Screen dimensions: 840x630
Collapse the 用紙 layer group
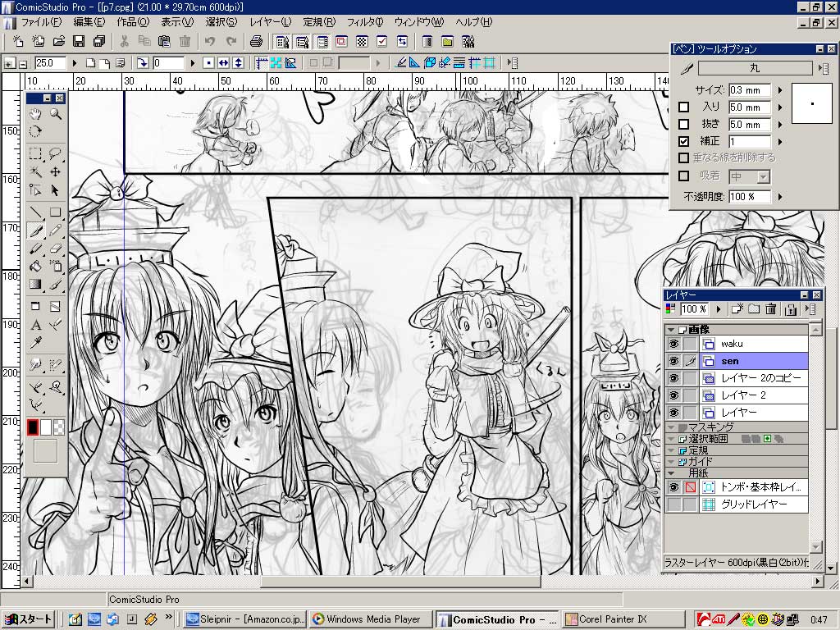tap(671, 473)
